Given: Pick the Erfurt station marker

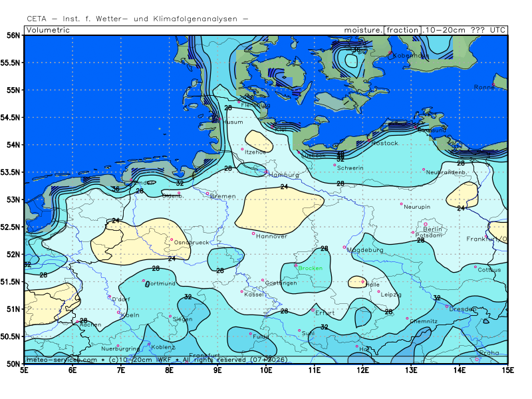Looking at the screenshot, I should point(313,309).
